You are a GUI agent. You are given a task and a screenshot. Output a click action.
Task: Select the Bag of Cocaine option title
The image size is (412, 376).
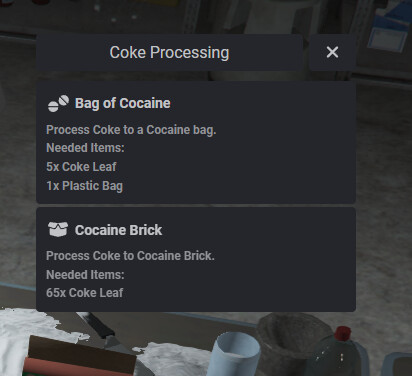pyautogui.click(x=122, y=103)
